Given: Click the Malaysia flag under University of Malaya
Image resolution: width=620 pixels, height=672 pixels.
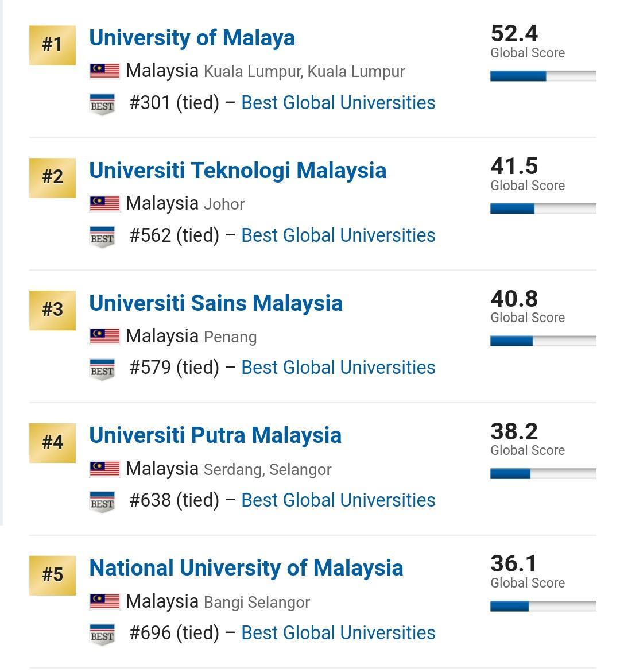Looking at the screenshot, I should click(105, 71).
